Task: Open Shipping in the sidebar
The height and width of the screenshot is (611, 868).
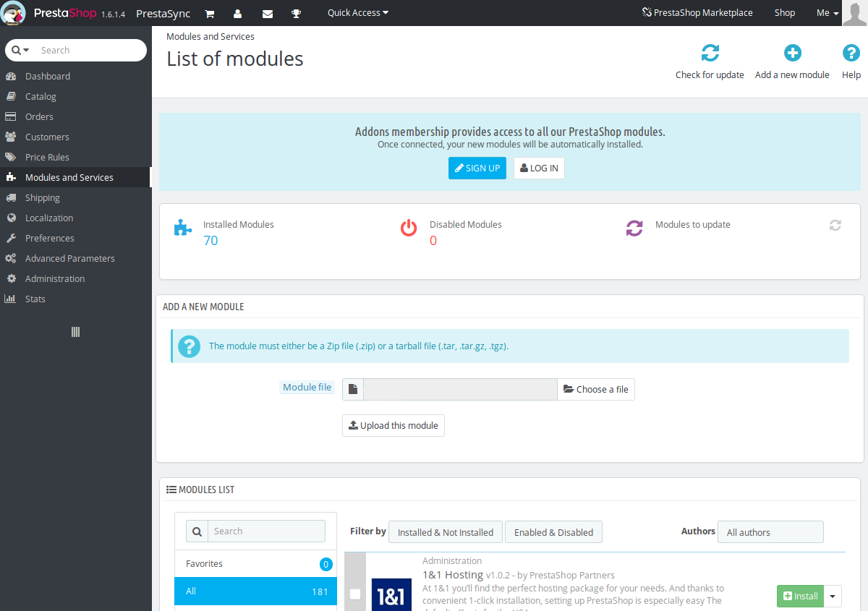Action: click(75, 197)
